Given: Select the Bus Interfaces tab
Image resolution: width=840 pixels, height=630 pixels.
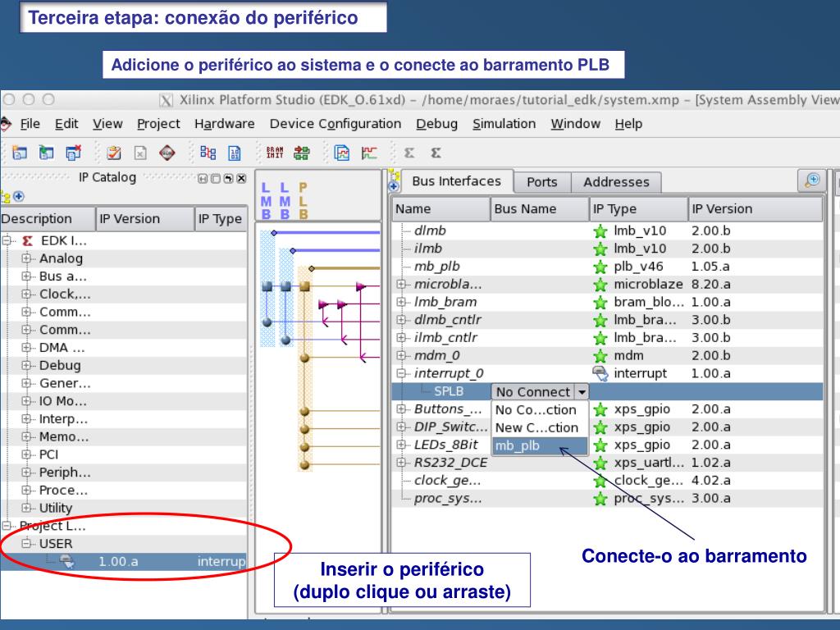Looking at the screenshot, I should (x=456, y=181).
